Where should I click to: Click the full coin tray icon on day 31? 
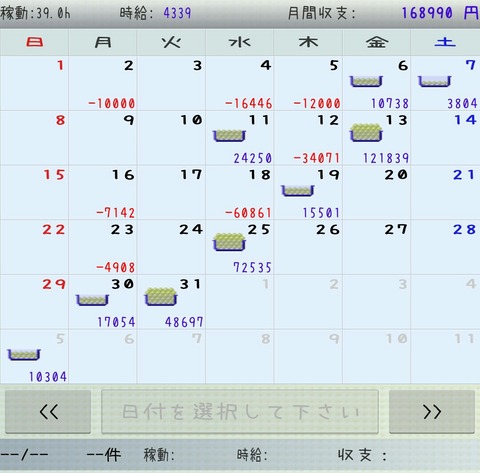click(161, 296)
